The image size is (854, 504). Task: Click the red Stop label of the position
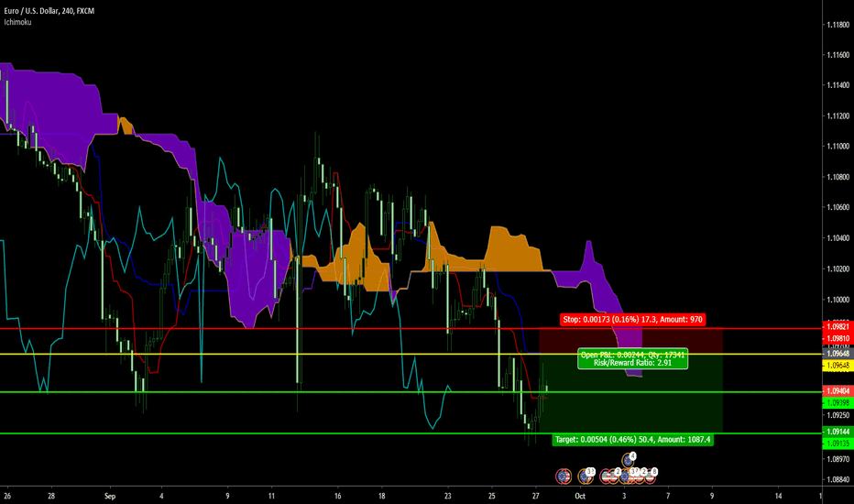pyautogui.click(x=632, y=319)
